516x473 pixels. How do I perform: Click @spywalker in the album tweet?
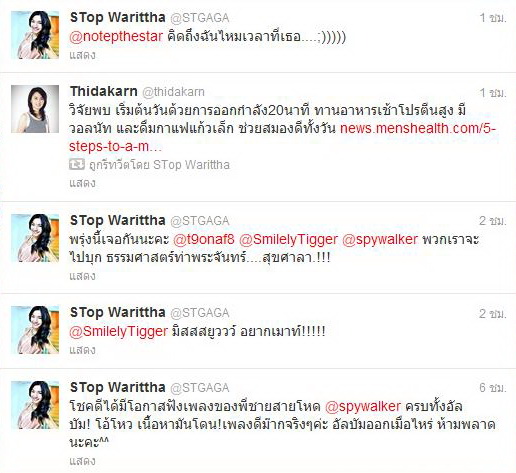click(x=363, y=406)
